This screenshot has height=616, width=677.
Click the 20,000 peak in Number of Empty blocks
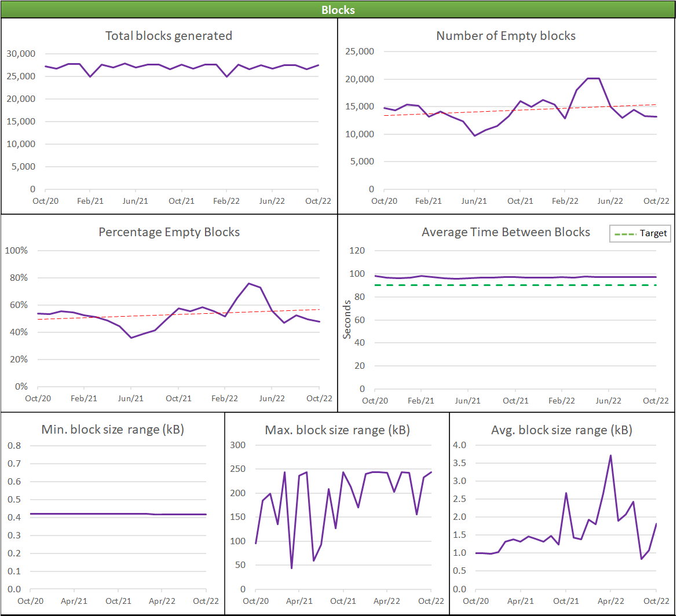click(x=594, y=79)
